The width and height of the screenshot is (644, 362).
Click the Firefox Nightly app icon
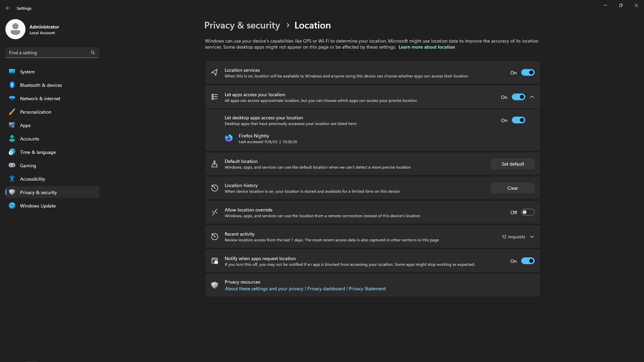(228, 138)
